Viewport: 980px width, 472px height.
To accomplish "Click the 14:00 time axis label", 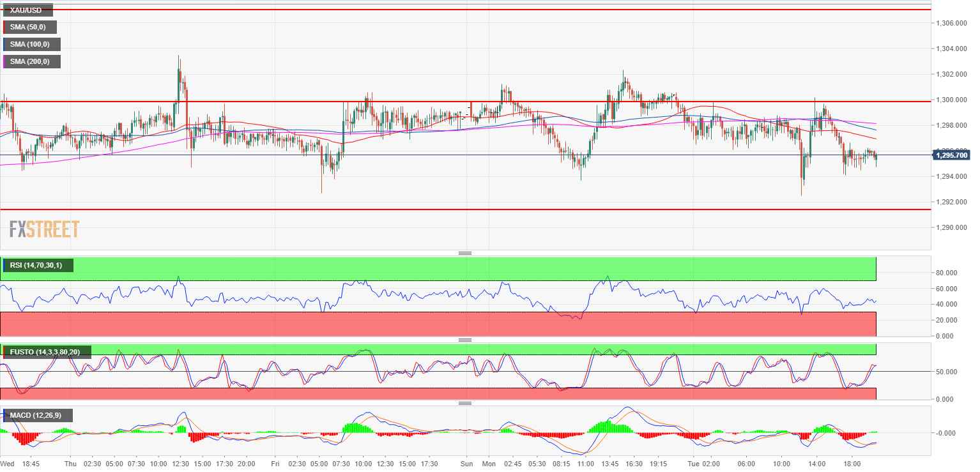I will click(818, 464).
